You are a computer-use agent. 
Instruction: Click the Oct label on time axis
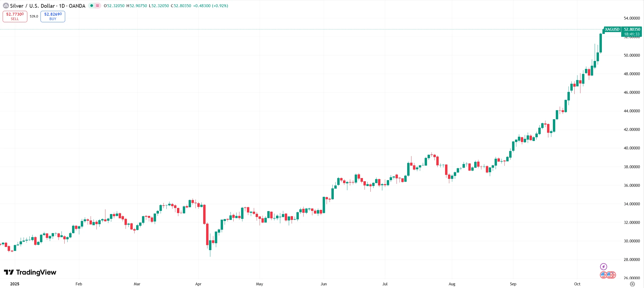tap(577, 284)
